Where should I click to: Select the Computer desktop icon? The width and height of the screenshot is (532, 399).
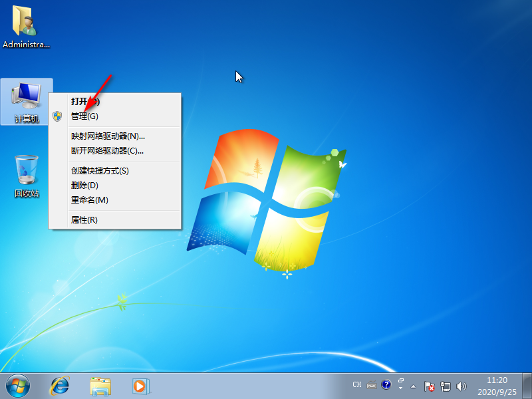click(27, 101)
